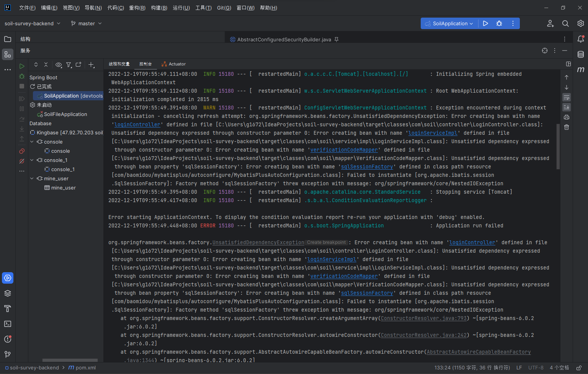
Task: Unpin the AbstractConfiguredSecurityBuilder.java tab
Action: tap(336, 39)
